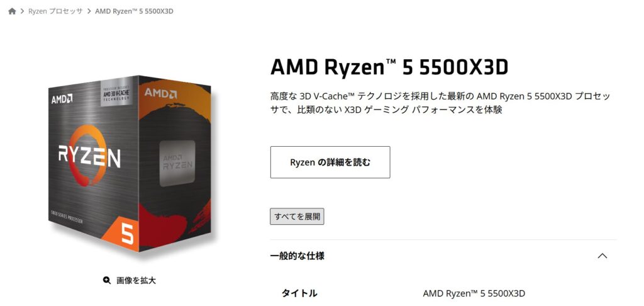This screenshot has width=644, height=306.
Task: Click the white RYZEN logo on box front
Action: (89, 156)
